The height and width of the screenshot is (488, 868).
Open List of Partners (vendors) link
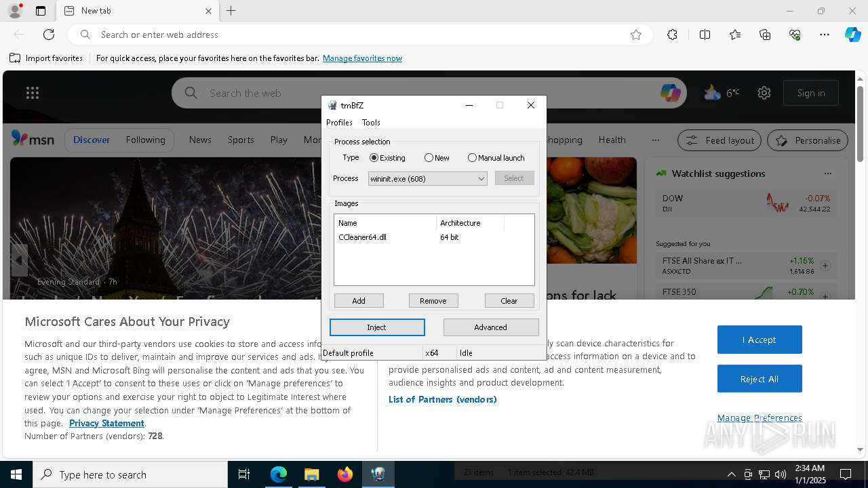click(x=443, y=399)
